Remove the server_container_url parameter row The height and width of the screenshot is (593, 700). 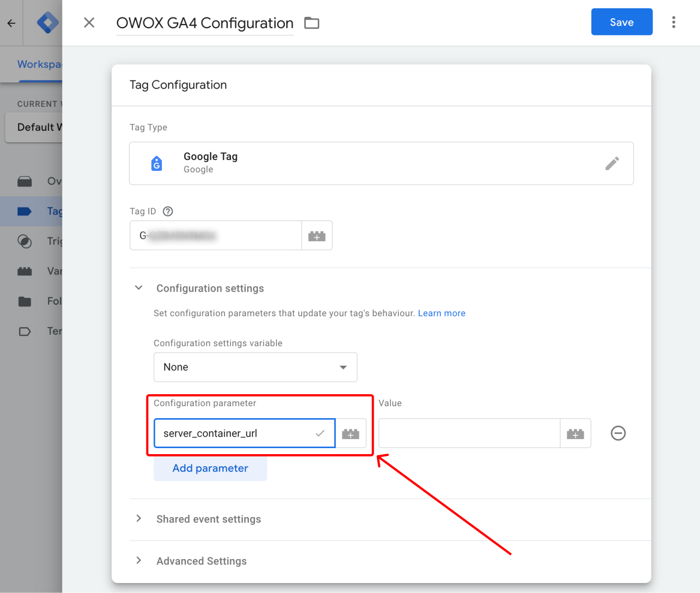618,433
